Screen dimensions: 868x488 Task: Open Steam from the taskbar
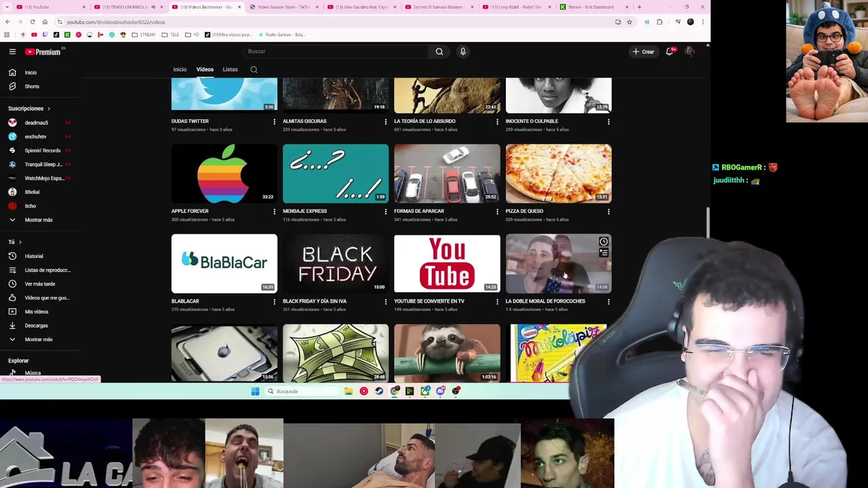tap(379, 391)
